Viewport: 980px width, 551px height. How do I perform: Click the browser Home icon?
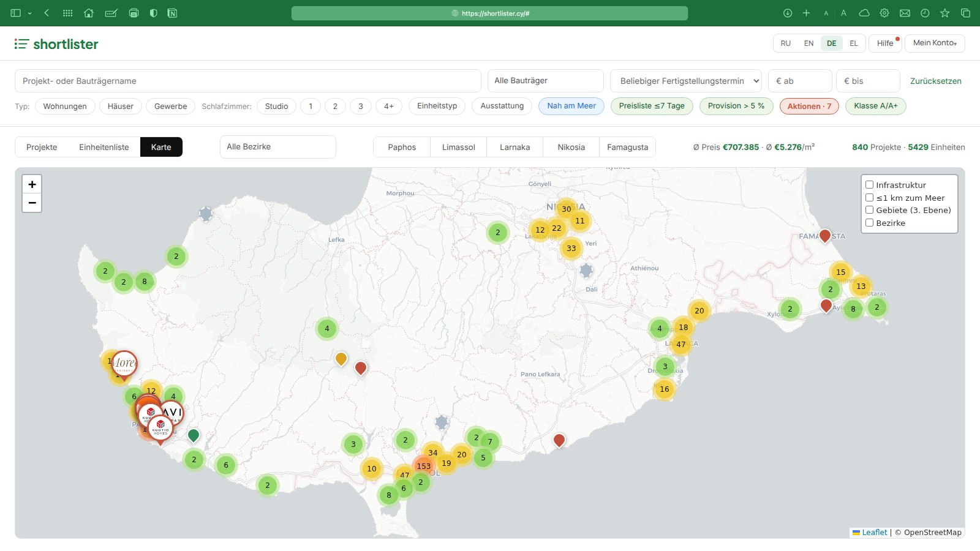[89, 13]
